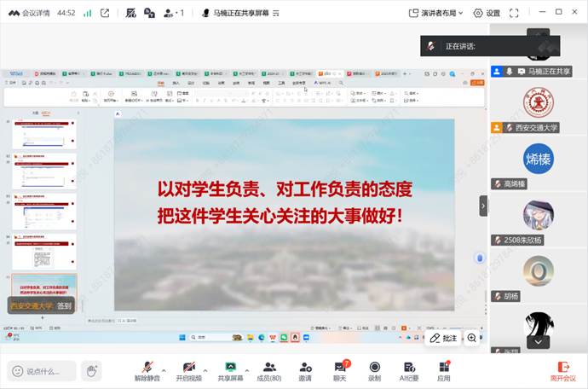Screen dimensions: 588x389
Task: Open the 成员(80) members list
Action: pos(269,370)
